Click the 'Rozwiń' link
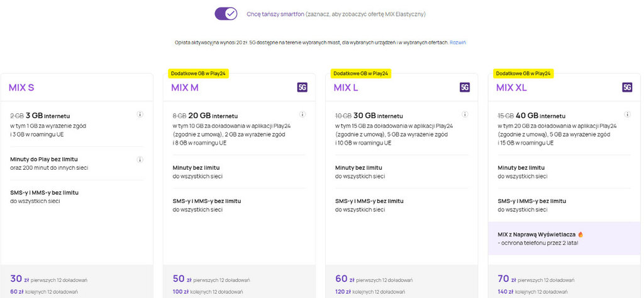 458,42
